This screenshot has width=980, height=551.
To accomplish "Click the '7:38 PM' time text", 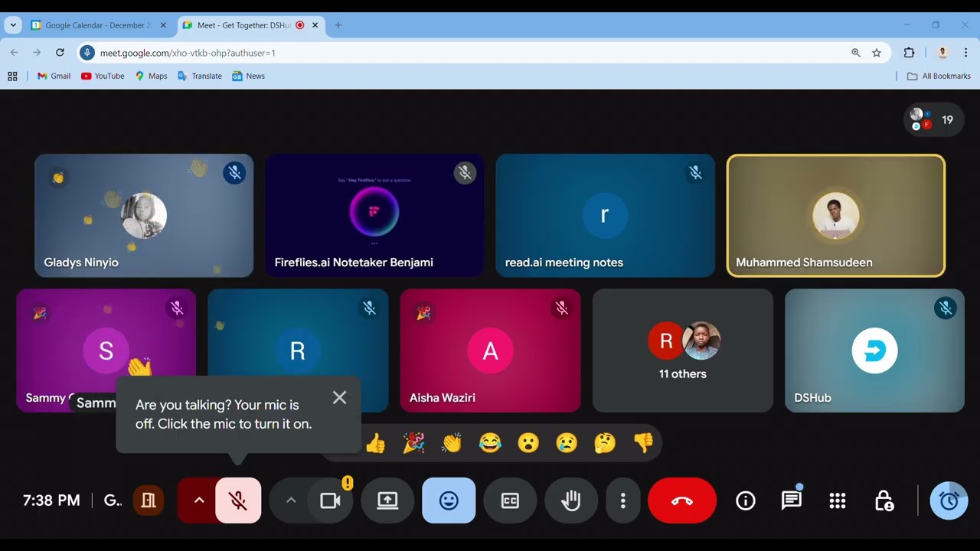I will 51,500.
